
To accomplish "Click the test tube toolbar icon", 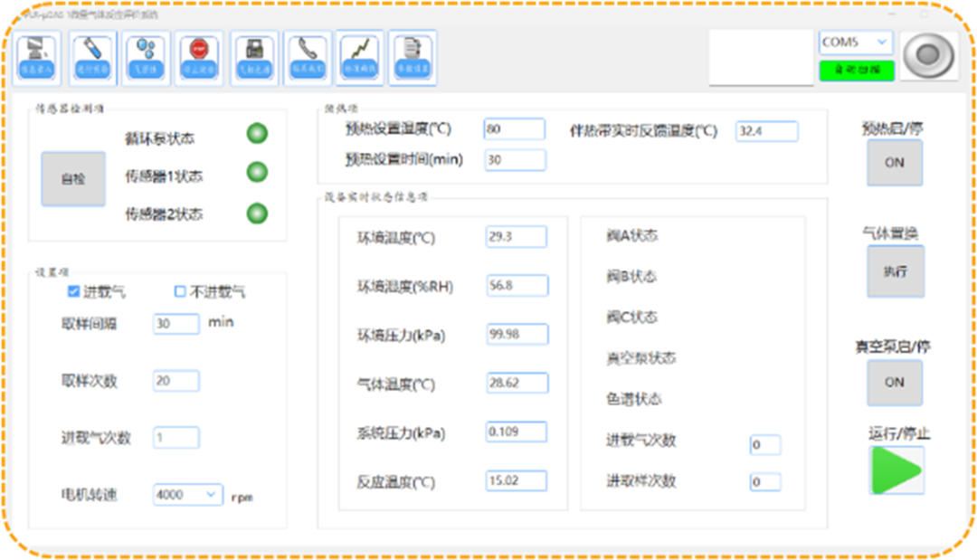I will pyautogui.click(x=90, y=58).
